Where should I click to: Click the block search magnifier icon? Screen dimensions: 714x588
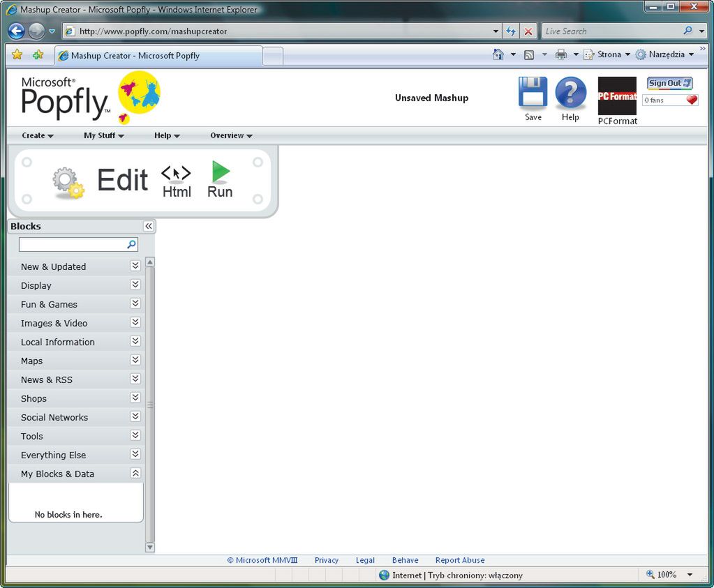[132, 244]
